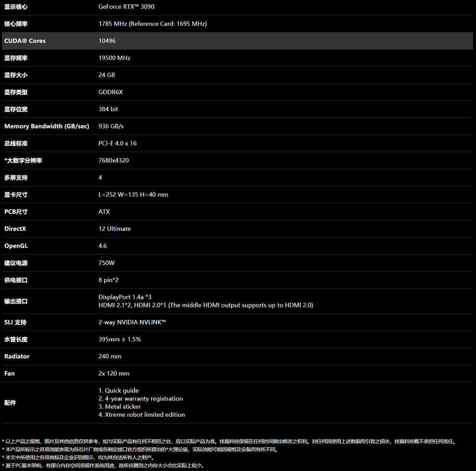The image size is (476, 471).
Task: Click the 供电接口 label
Action: (16, 280)
